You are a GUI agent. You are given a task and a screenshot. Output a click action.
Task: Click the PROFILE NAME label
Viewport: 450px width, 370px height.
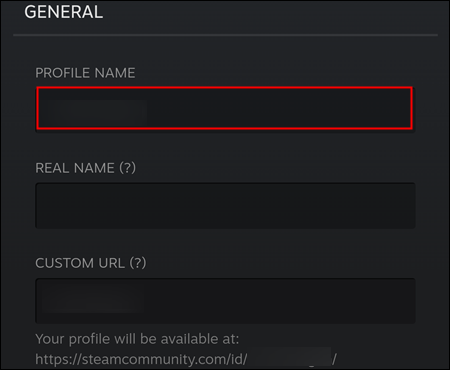(85, 73)
